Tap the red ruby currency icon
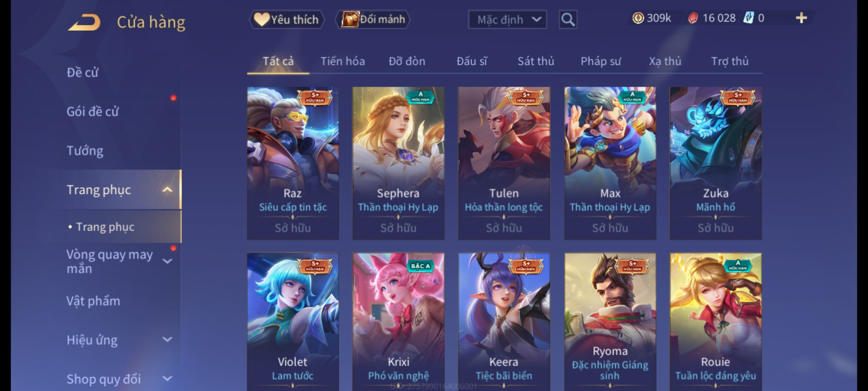This screenshot has height=391, width=868. pyautogui.click(x=693, y=18)
